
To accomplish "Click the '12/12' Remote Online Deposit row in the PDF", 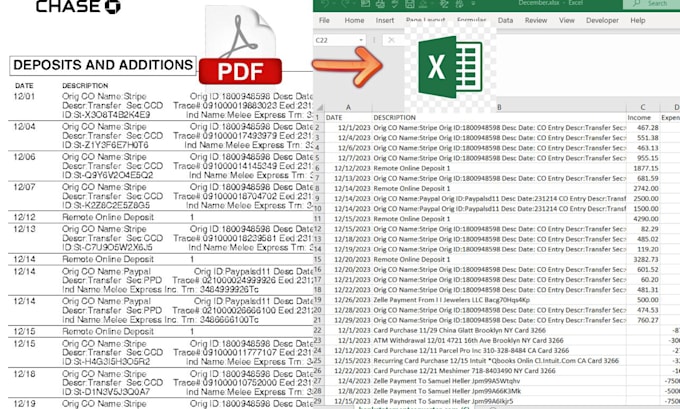I will click(160, 217).
